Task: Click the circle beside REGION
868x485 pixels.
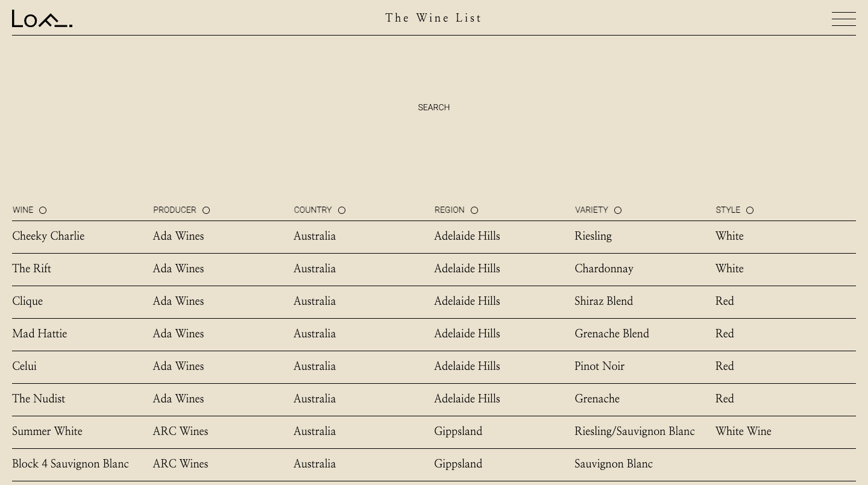Action: (x=474, y=210)
